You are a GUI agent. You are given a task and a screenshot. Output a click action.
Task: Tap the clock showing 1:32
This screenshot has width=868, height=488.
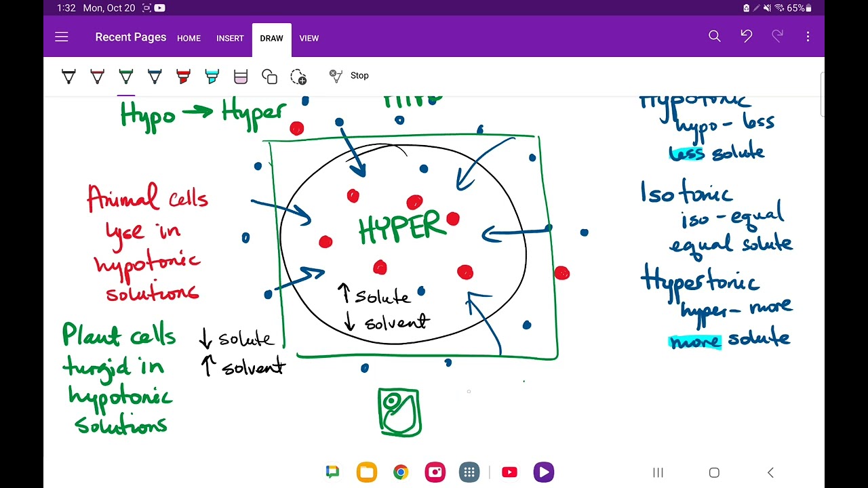[x=66, y=8]
